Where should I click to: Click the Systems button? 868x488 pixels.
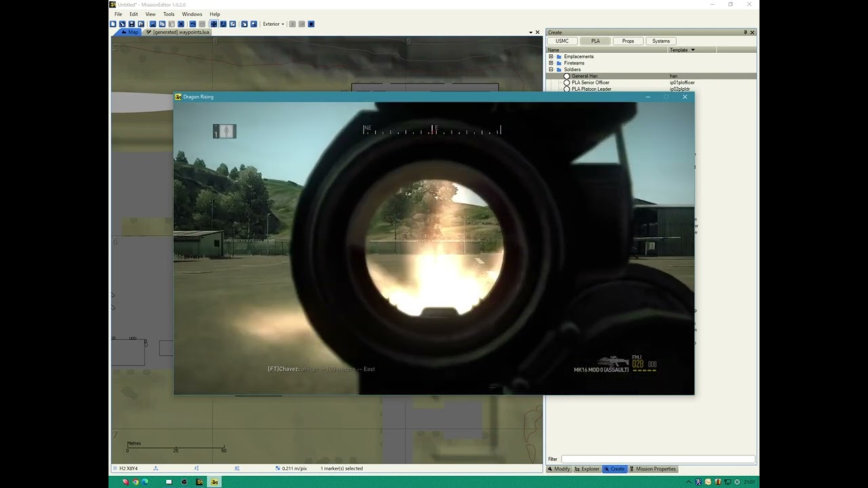661,41
